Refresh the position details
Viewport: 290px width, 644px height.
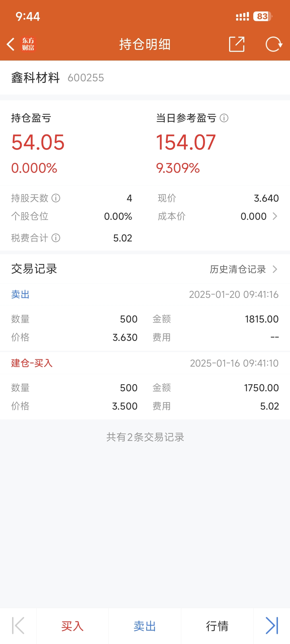pyautogui.click(x=274, y=44)
